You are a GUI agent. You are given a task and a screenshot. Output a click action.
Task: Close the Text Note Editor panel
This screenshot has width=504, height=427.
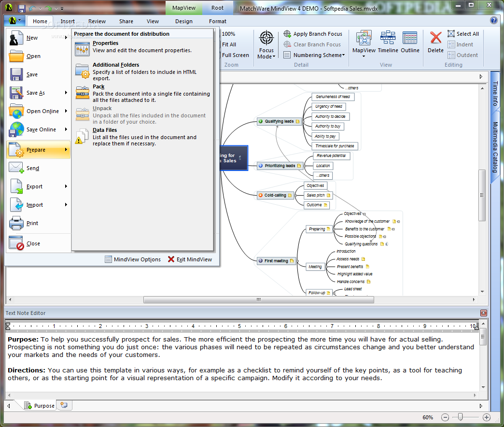tap(483, 313)
